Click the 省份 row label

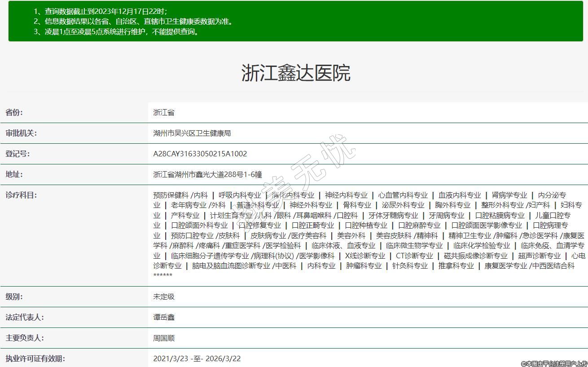click(x=14, y=112)
